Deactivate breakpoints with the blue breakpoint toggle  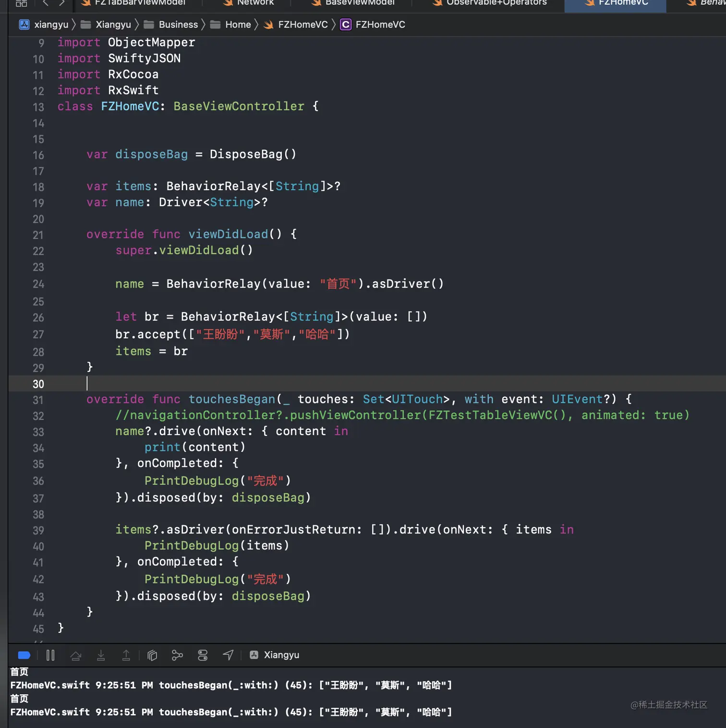[24, 655]
